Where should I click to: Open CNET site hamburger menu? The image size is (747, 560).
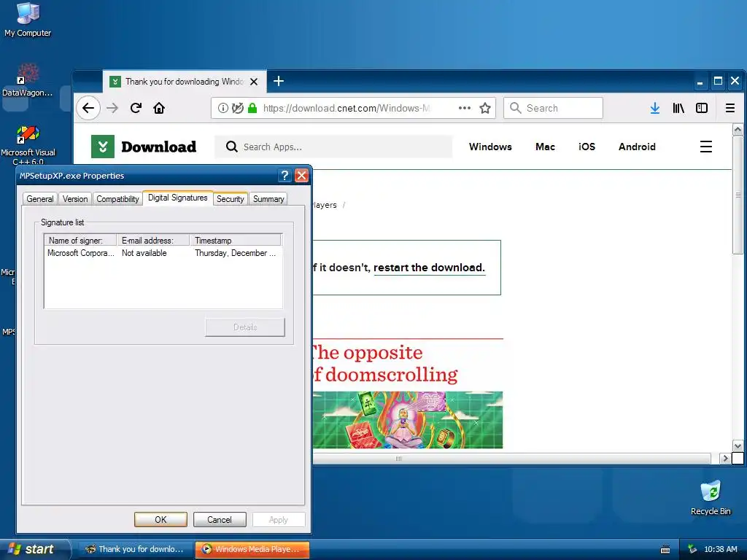[706, 147]
